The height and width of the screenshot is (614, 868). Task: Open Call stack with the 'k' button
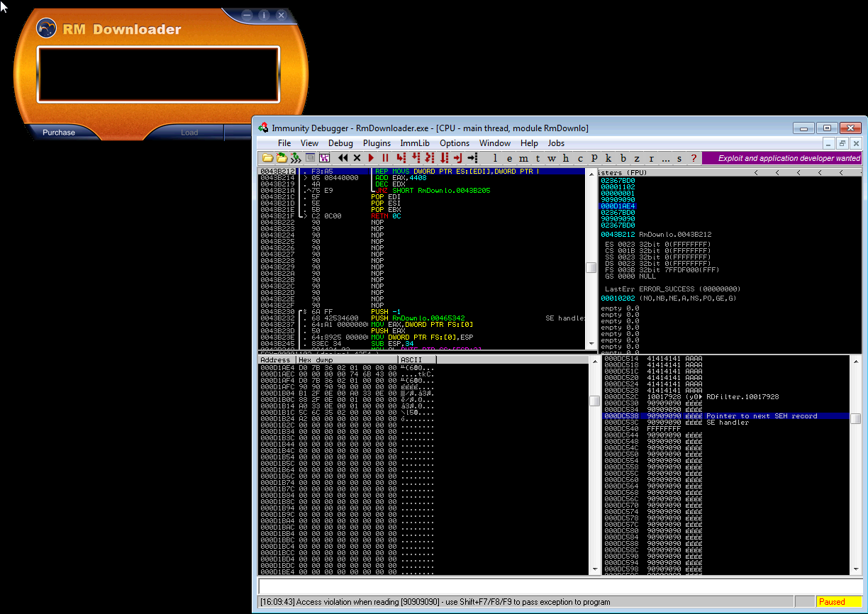point(608,157)
